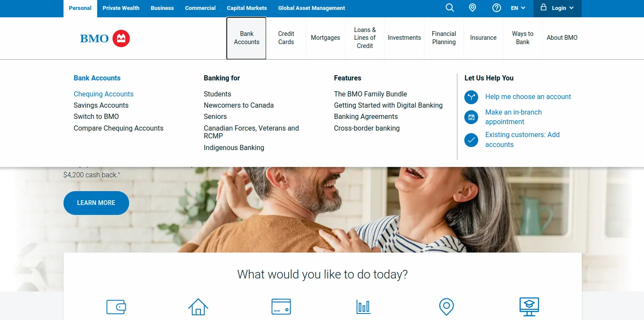Open The BMO Family Bundle link
The height and width of the screenshot is (320, 644).
tap(371, 94)
